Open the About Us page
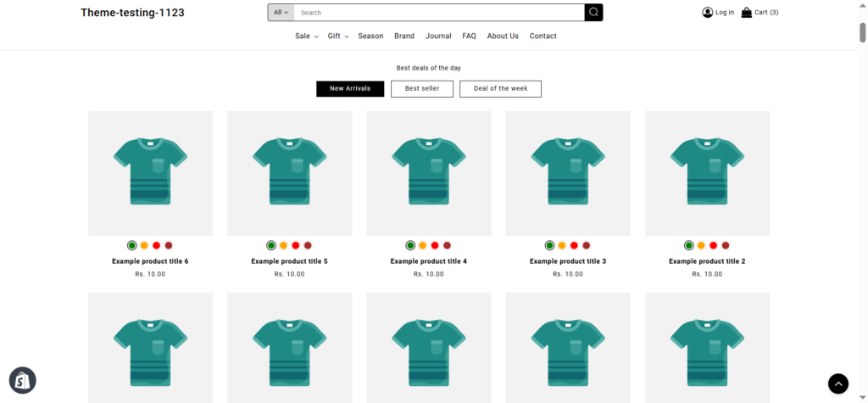 tap(503, 36)
